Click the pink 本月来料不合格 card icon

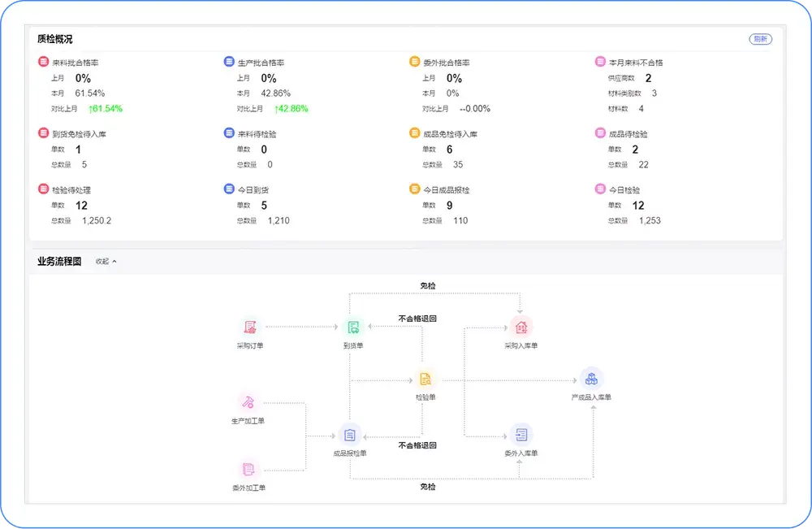600,62
